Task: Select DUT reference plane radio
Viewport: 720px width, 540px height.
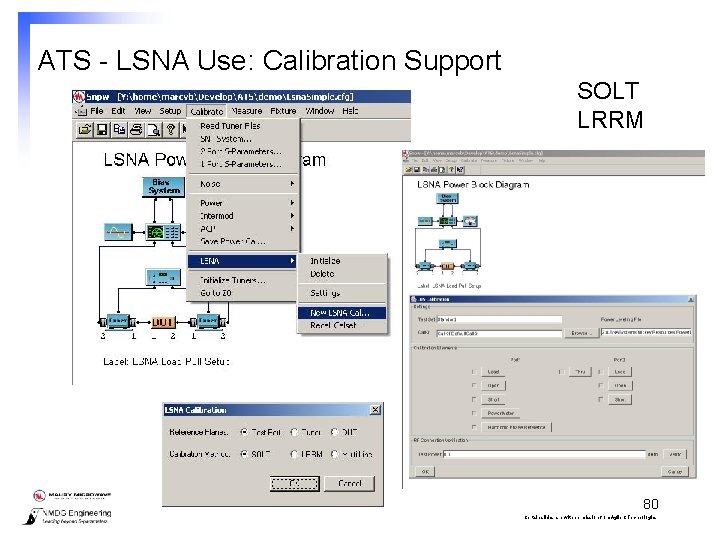Action: [335, 432]
